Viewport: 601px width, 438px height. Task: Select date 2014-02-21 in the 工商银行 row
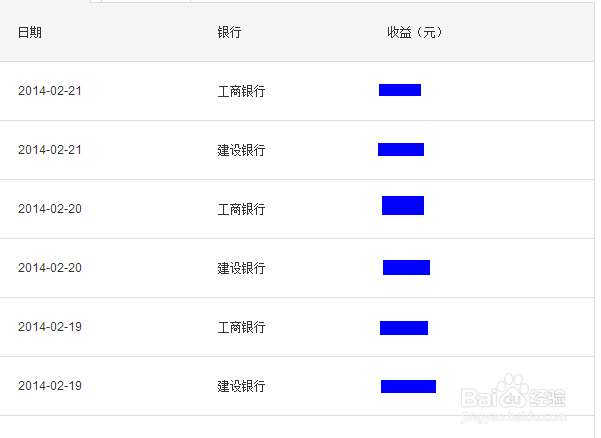(x=50, y=91)
